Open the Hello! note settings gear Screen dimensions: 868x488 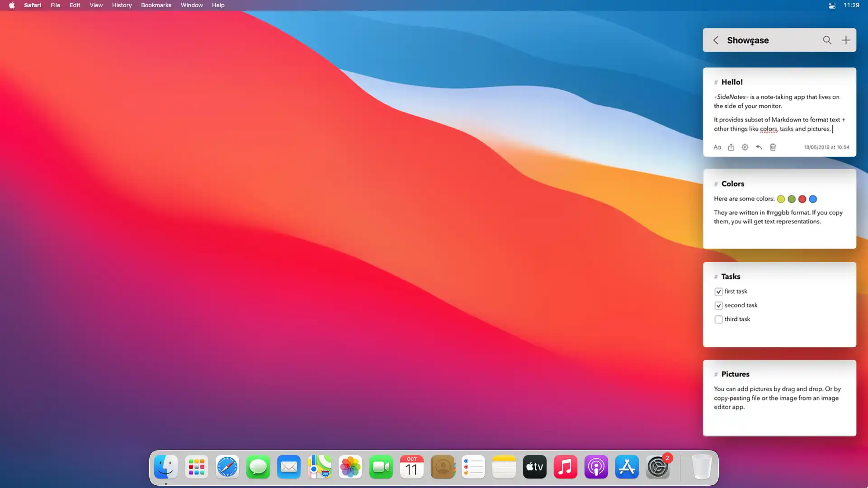pyautogui.click(x=745, y=147)
